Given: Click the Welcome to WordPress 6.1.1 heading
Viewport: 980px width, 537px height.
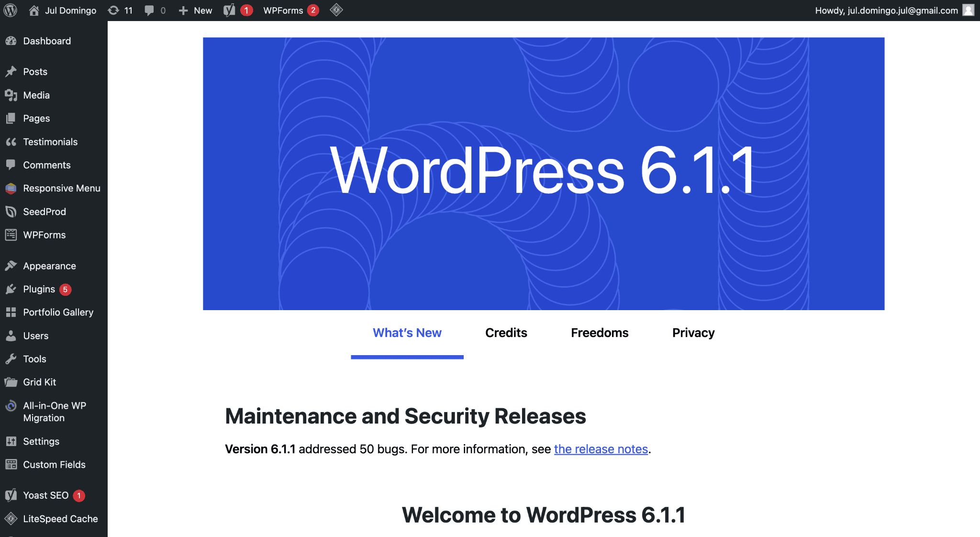Looking at the screenshot, I should (x=544, y=515).
